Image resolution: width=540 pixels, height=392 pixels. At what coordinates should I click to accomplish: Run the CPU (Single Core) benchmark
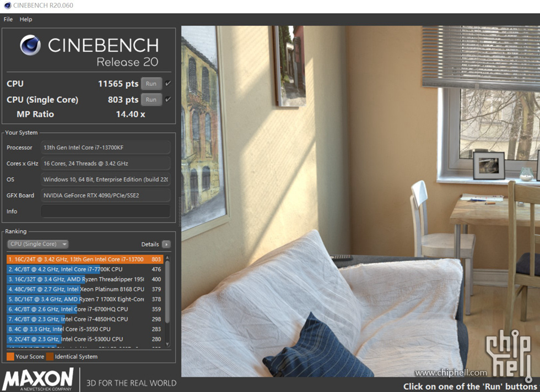pos(151,100)
